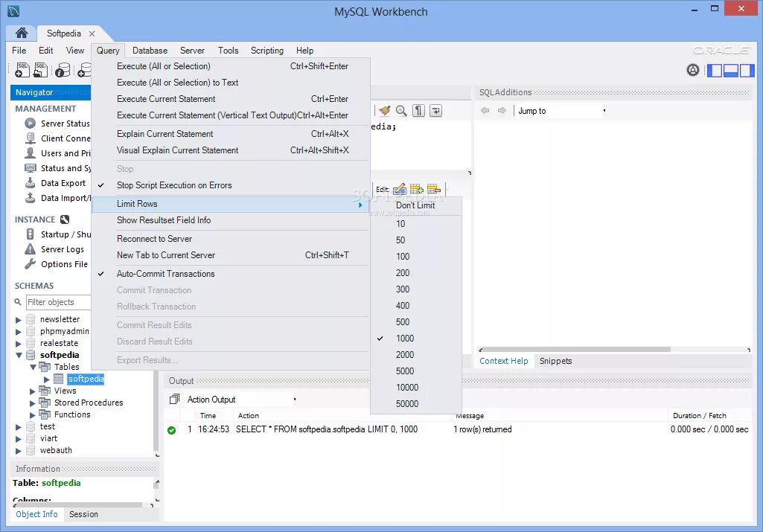Close the Softpedia connection tab
Viewport: 763px width, 532px height.
tap(92, 33)
